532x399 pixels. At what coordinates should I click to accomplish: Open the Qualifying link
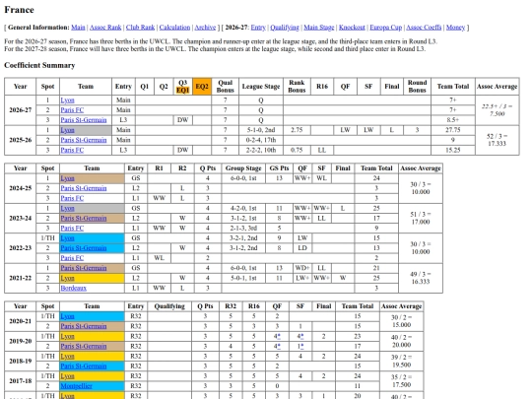pyautogui.click(x=285, y=28)
